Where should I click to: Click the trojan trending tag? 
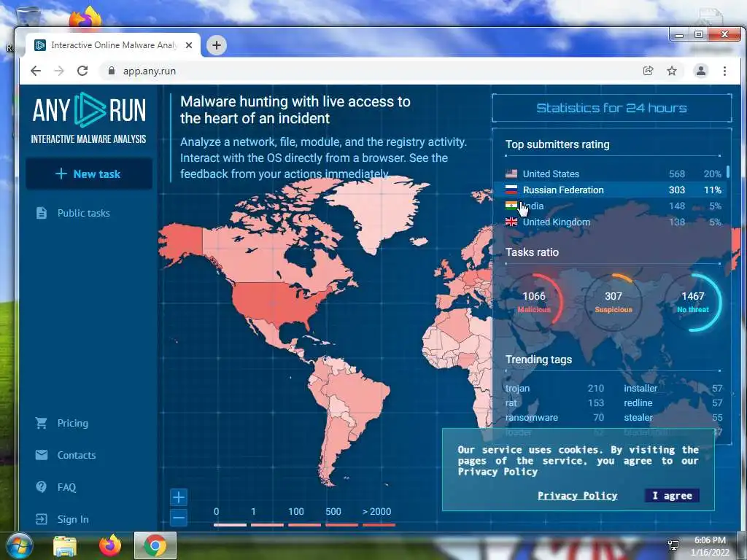[x=517, y=389]
